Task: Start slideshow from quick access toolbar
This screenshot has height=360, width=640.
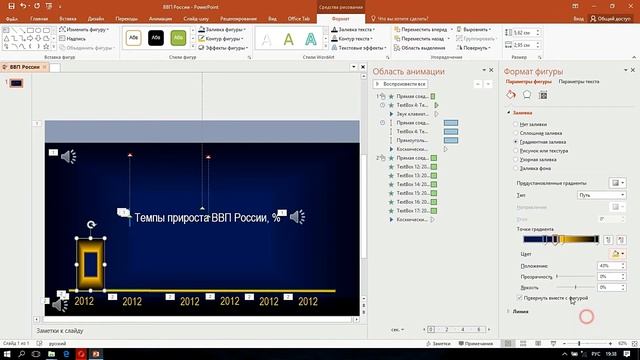Action: pos(49,6)
